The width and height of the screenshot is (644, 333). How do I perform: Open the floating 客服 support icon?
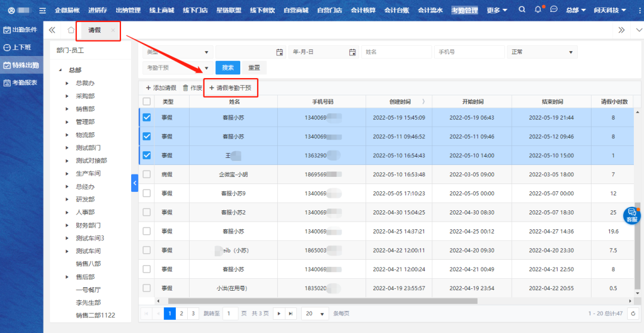tap(631, 215)
